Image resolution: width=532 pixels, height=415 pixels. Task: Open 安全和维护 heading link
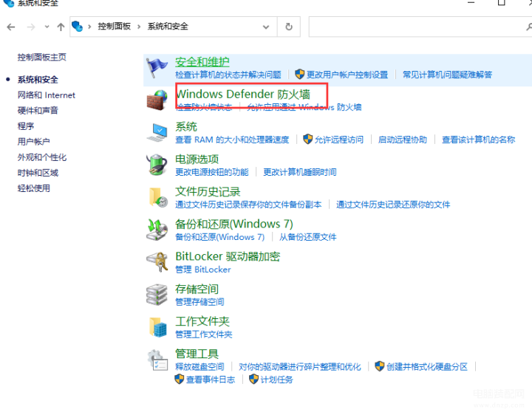[x=202, y=62]
